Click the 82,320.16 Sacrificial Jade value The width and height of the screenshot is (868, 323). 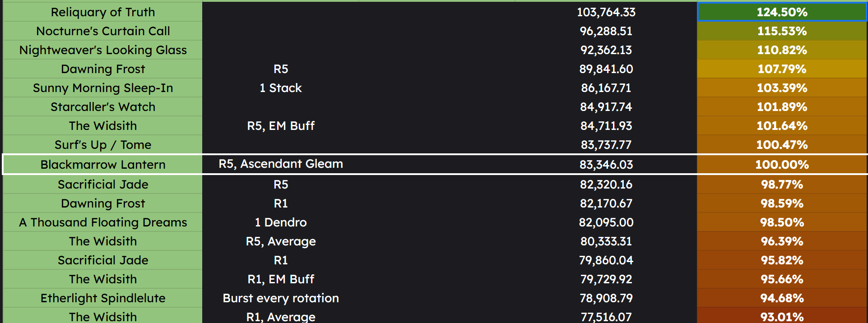click(x=606, y=185)
